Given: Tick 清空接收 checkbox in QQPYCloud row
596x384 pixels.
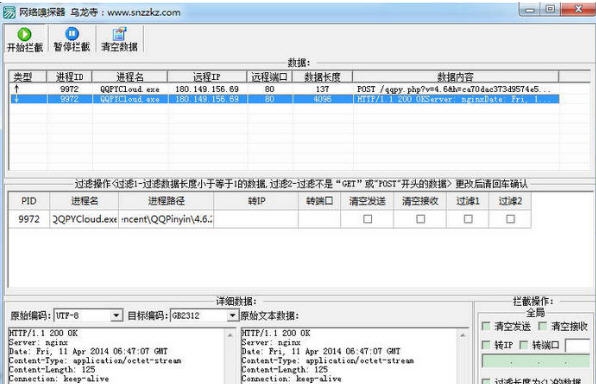Looking at the screenshot, I should pyautogui.click(x=420, y=219).
